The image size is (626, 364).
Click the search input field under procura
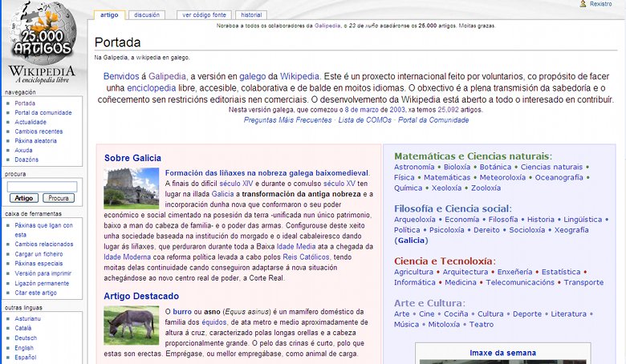[x=42, y=186]
